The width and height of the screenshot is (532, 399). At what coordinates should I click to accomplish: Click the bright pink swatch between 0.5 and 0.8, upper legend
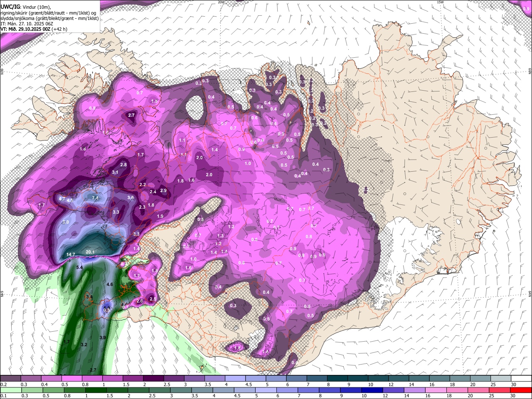tap(71, 378)
